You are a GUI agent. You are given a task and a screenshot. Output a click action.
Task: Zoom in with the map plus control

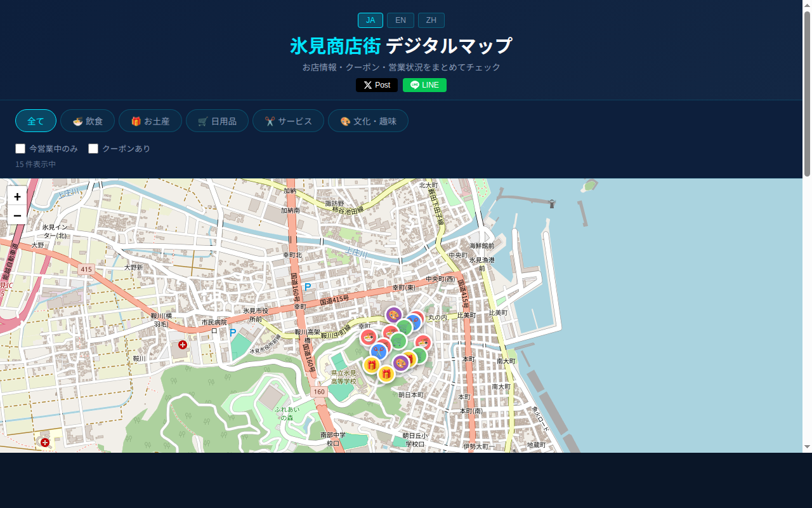point(17,197)
